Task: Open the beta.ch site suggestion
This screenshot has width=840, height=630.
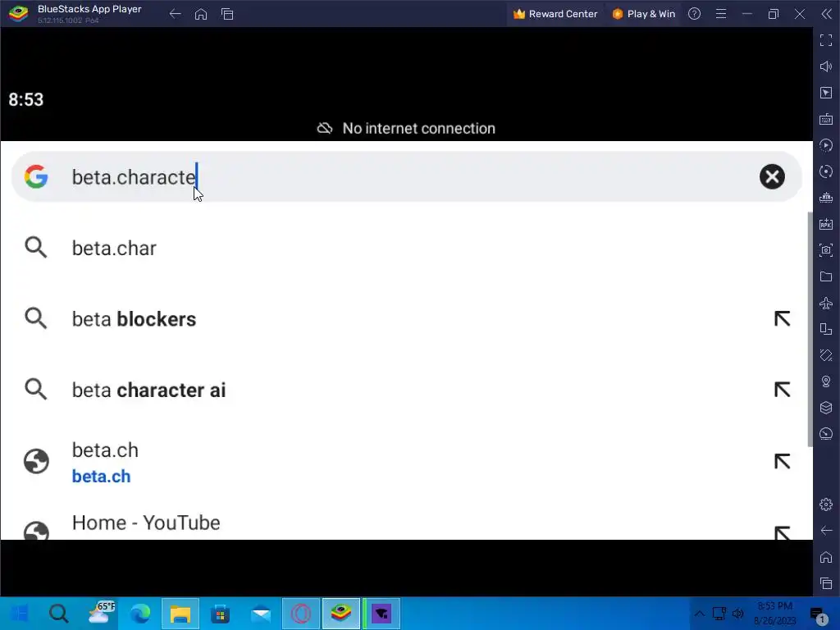Action: (x=406, y=462)
